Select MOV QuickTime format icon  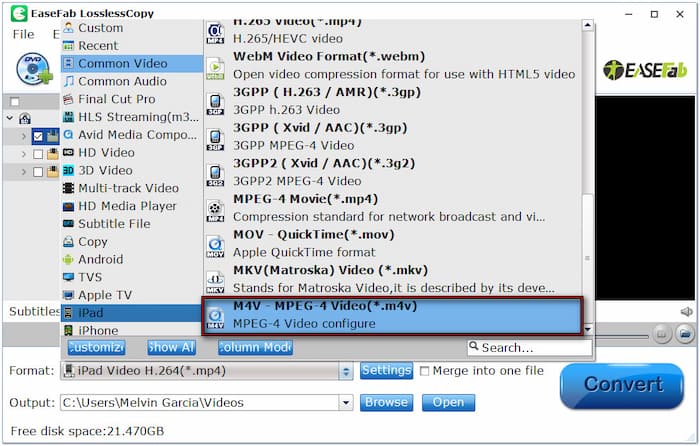(215, 247)
